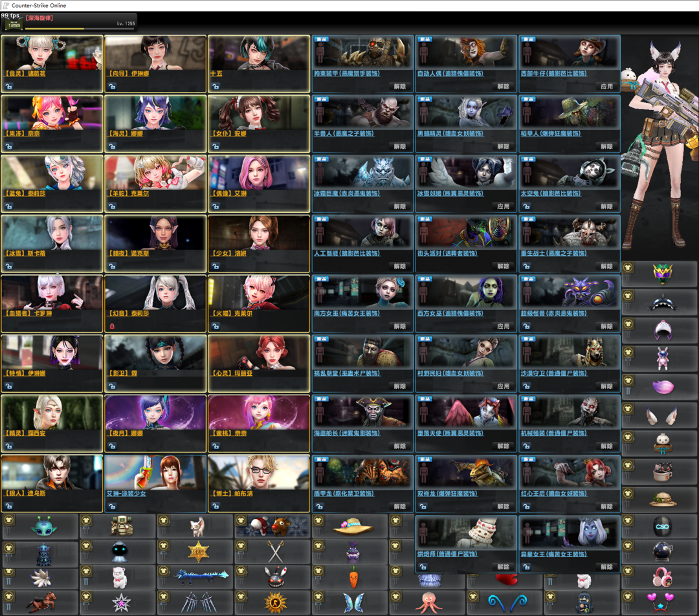
Task: Click 应用 on the 西部牛仔 costume
Action: click(x=606, y=87)
